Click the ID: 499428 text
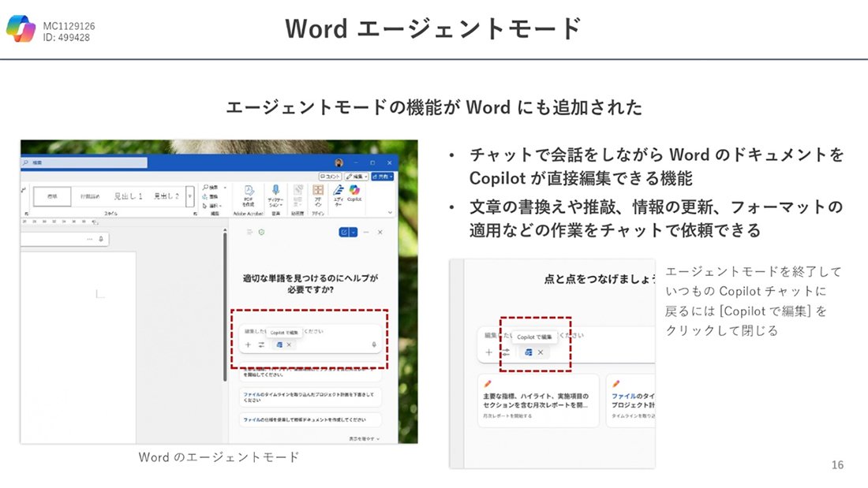The image size is (868, 488). click(66, 38)
